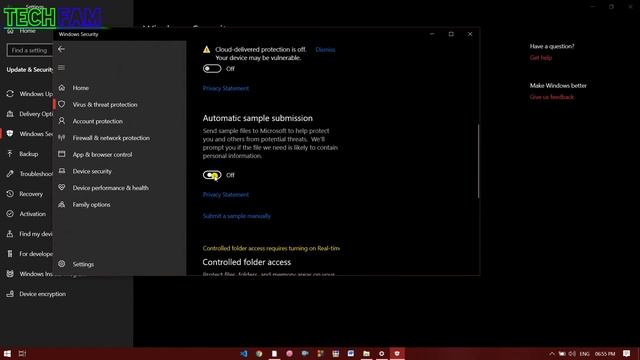The image size is (640, 360).
Task: Open the notification center icon
Action: click(627, 353)
